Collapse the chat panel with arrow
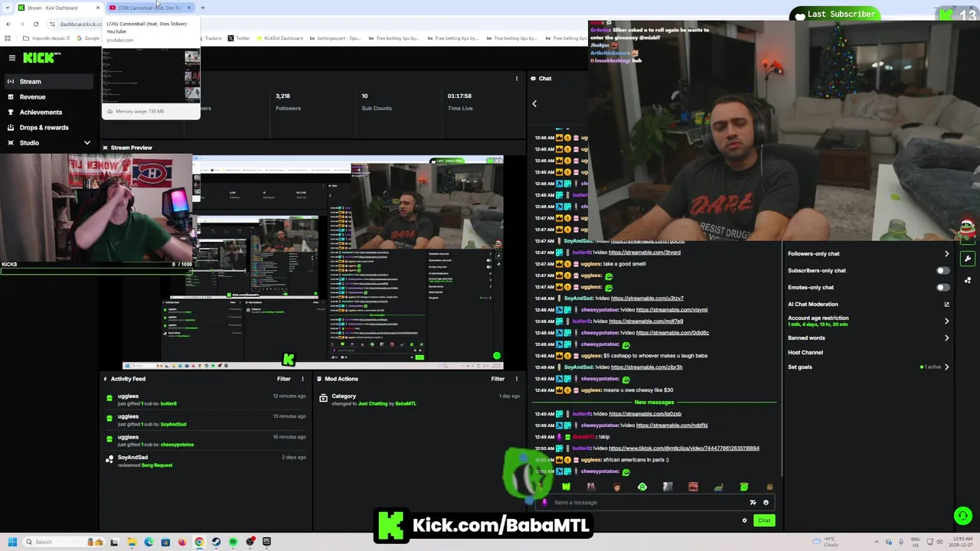This screenshot has height=551, width=980. pos(534,103)
